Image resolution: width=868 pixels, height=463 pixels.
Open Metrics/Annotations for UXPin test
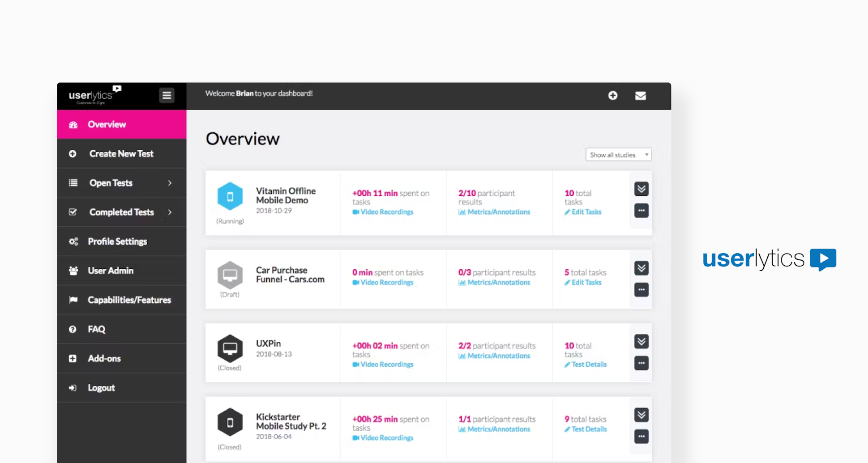(x=498, y=356)
